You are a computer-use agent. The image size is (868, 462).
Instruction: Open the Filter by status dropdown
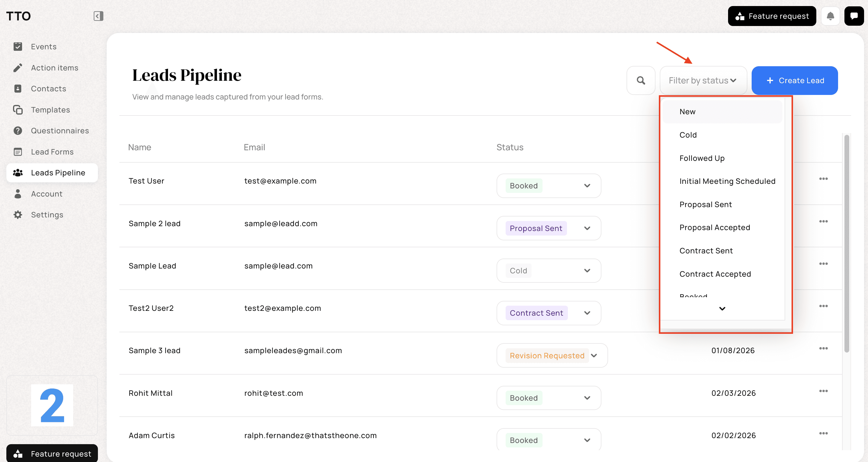(x=703, y=80)
